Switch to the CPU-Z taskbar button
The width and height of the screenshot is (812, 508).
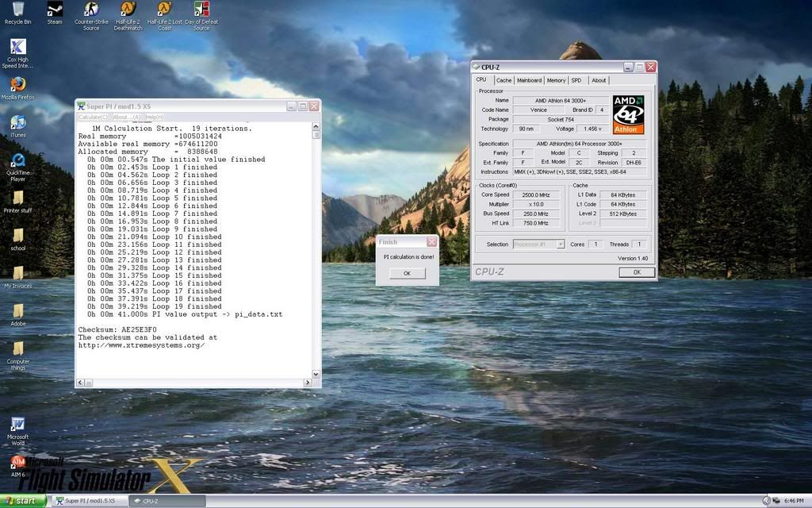click(167, 501)
